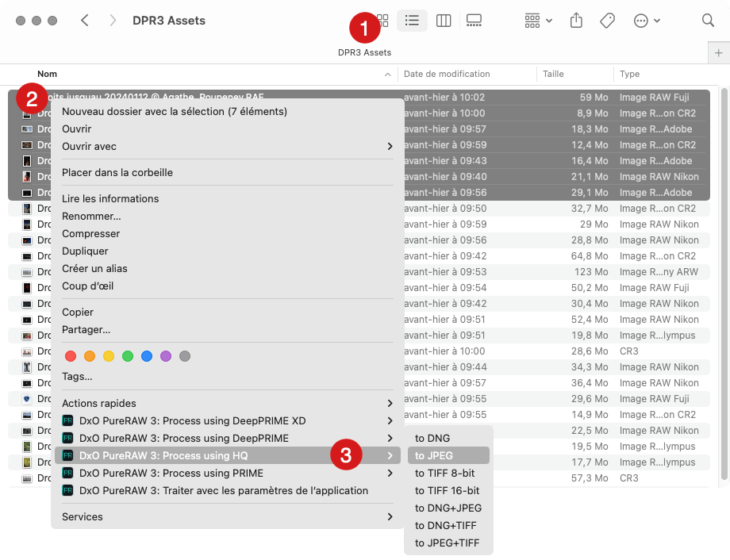Viewport: 730px width, 560px height.
Task: Click the tag icon in the Finder toolbar
Action: pyautogui.click(x=607, y=21)
